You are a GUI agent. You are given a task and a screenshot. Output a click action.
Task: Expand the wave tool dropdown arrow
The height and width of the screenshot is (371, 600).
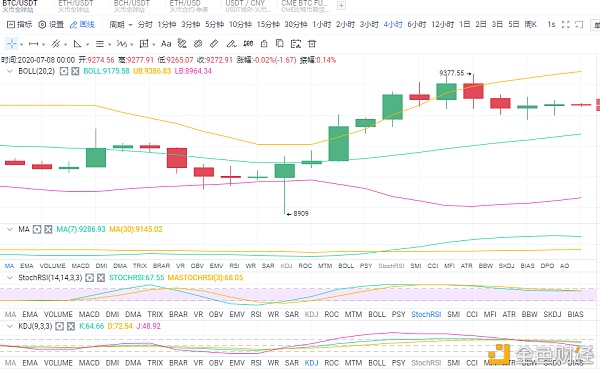131,44
